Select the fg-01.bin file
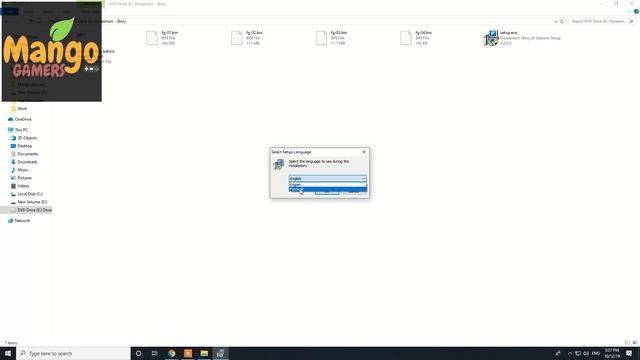Viewport: 640px width, 360px height. 163,38
